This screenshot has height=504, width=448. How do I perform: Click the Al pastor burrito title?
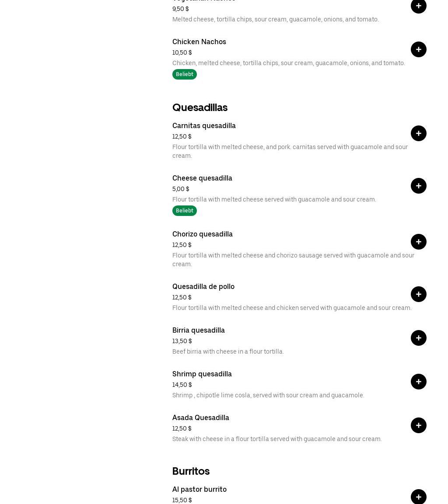[x=199, y=489]
